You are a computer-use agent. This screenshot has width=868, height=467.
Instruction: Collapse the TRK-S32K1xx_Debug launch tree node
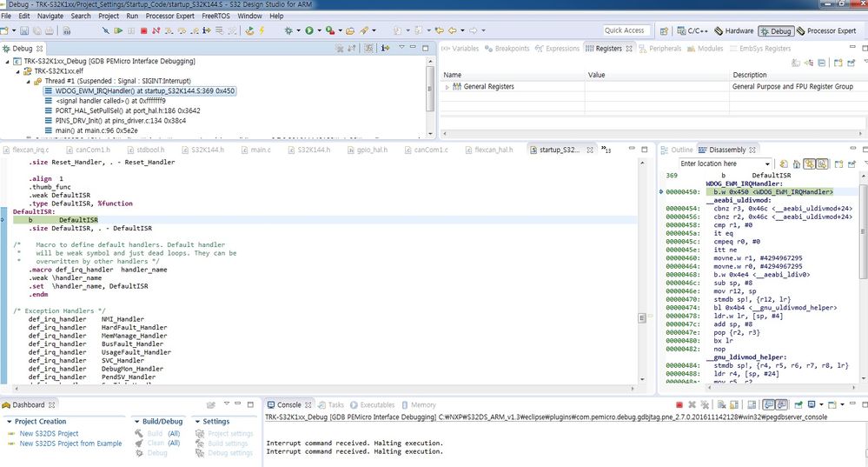(7, 62)
